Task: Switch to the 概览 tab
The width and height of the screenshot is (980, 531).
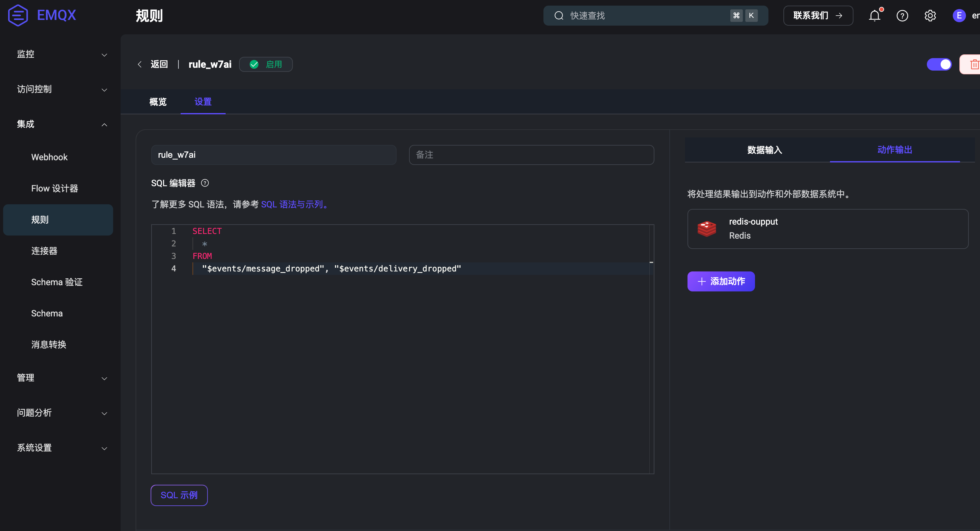Action: [x=158, y=102]
